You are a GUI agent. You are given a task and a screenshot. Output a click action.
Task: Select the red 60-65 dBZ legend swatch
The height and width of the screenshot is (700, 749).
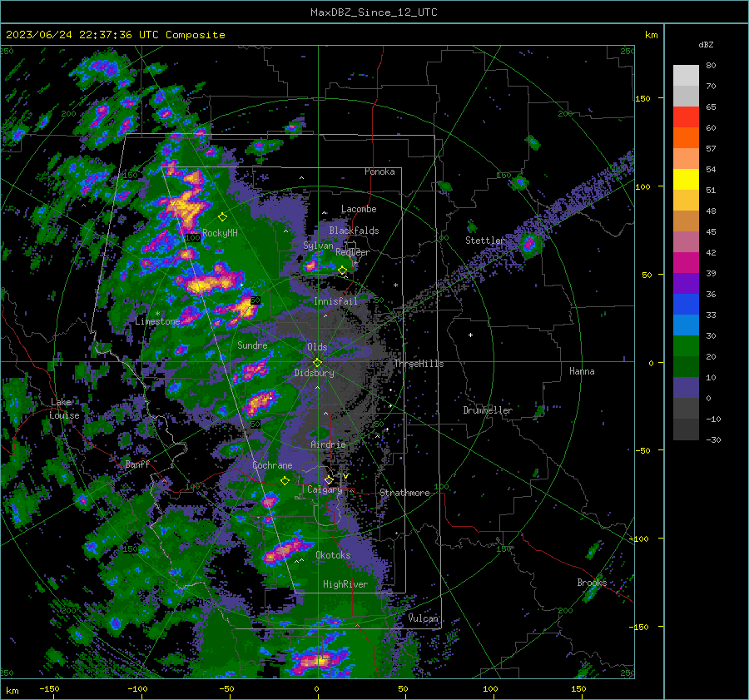(x=686, y=117)
